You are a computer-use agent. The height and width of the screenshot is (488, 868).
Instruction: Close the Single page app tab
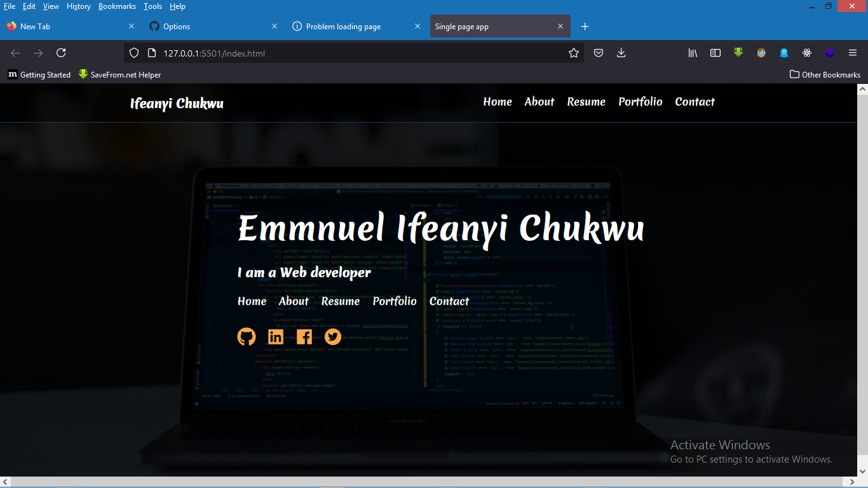pyautogui.click(x=560, y=26)
